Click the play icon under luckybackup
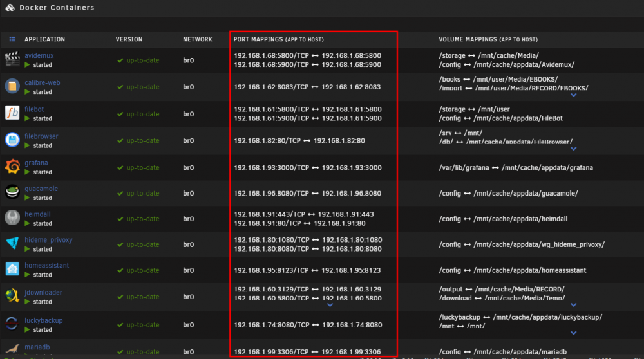The width and height of the screenshot is (644, 359). tap(27, 330)
